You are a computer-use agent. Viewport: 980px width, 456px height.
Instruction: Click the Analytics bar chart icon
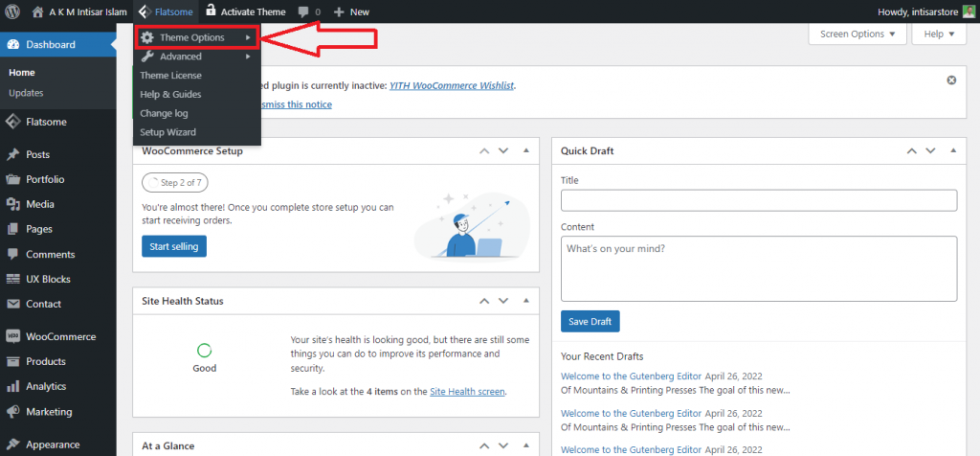(x=12, y=387)
